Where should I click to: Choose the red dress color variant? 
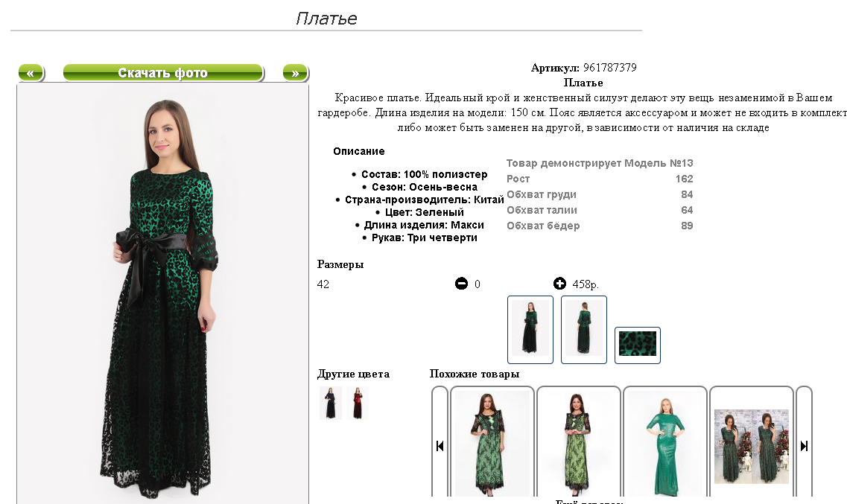pos(358,403)
